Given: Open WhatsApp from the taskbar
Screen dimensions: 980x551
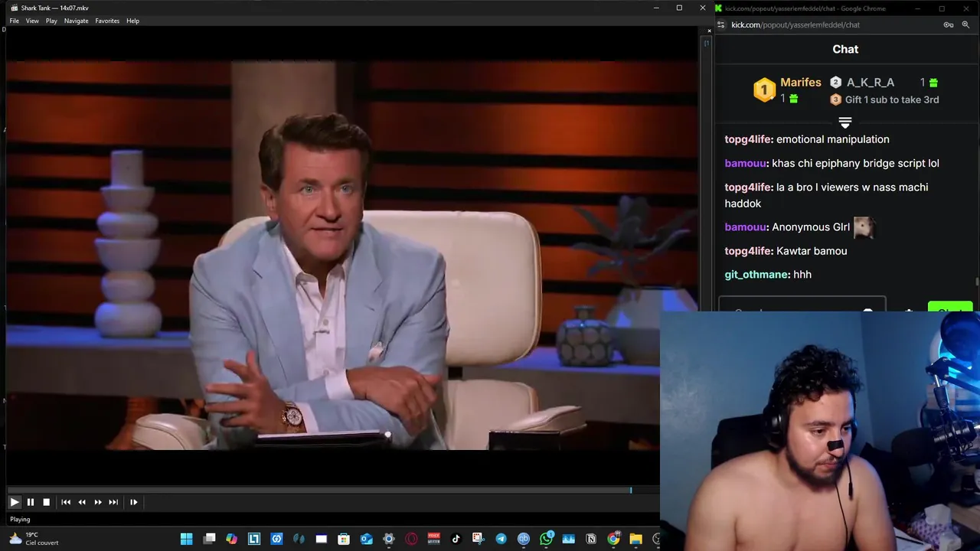Looking at the screenshot, I should point(546,539).
